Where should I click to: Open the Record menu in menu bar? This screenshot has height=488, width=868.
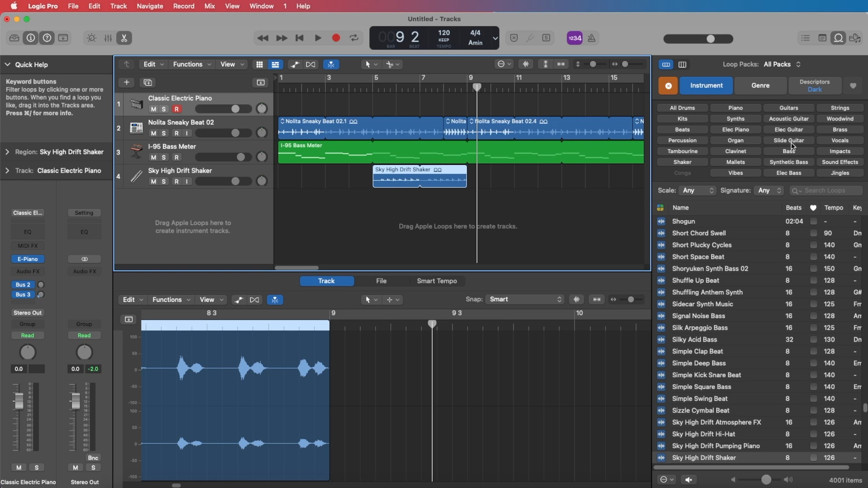[184, 6]
